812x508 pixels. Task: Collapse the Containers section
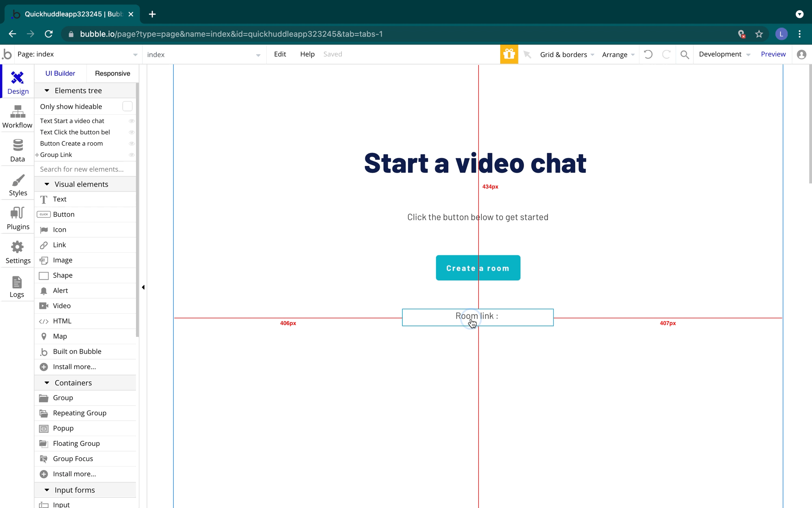pyautogui.click(x=47, y=383)
